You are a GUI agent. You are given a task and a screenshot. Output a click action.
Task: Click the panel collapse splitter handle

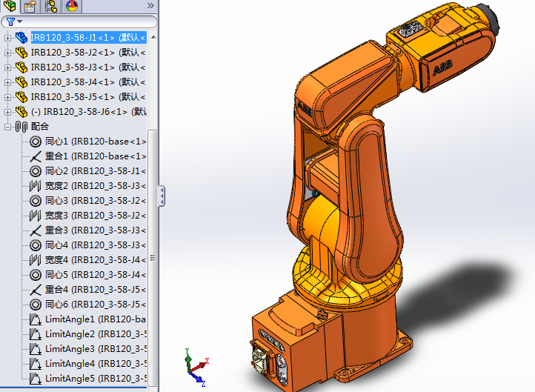tap(162, 196)
